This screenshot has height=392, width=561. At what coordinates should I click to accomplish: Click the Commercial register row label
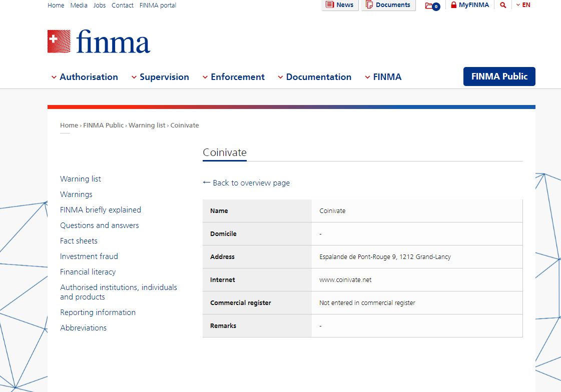(240, 303)
